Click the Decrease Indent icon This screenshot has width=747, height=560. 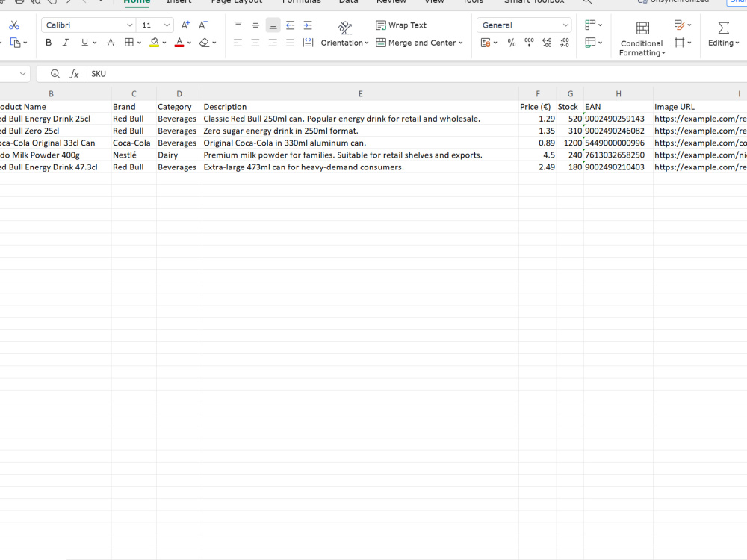tap(290, 25)
